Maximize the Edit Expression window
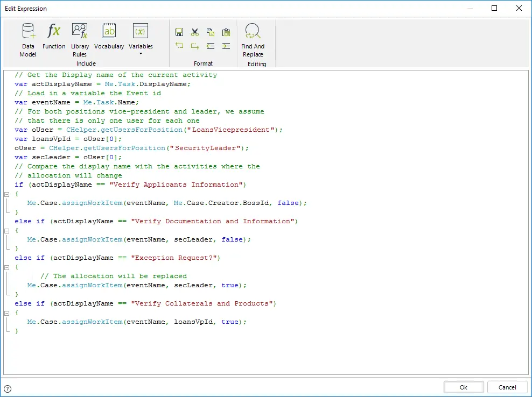Screen dimensions: 532x397 coord(494,8)
